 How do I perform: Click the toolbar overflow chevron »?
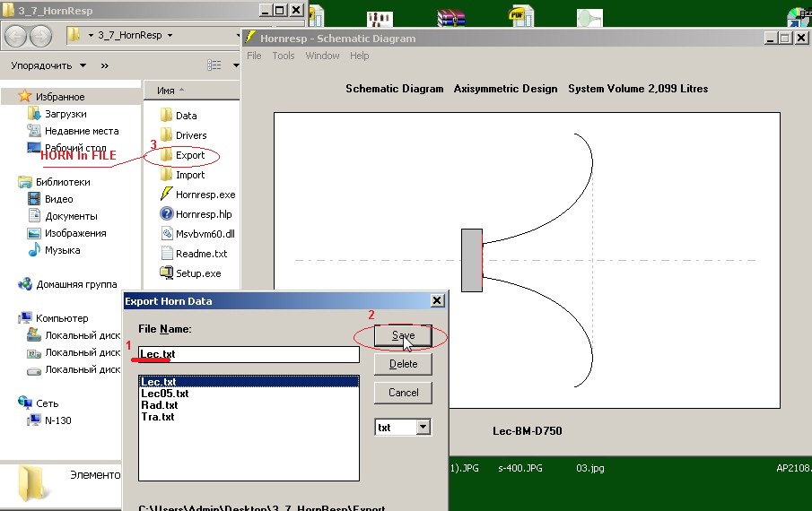tap(105, 65)
